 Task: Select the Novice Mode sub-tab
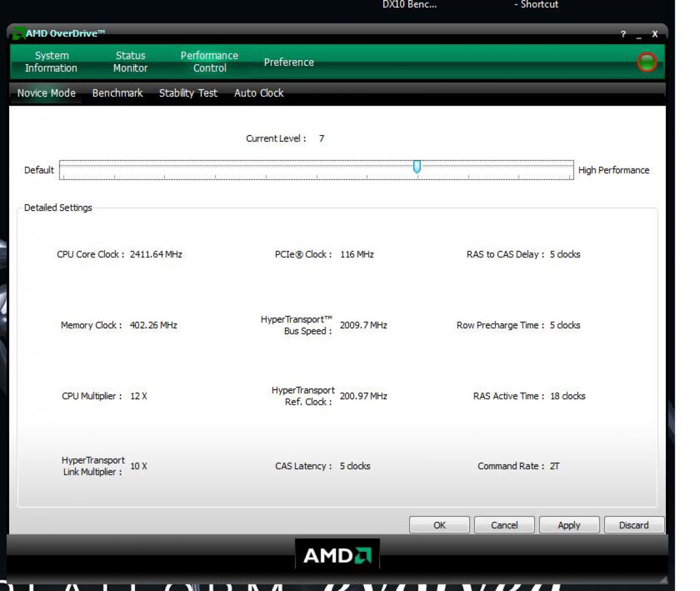[x=46, y=93]
